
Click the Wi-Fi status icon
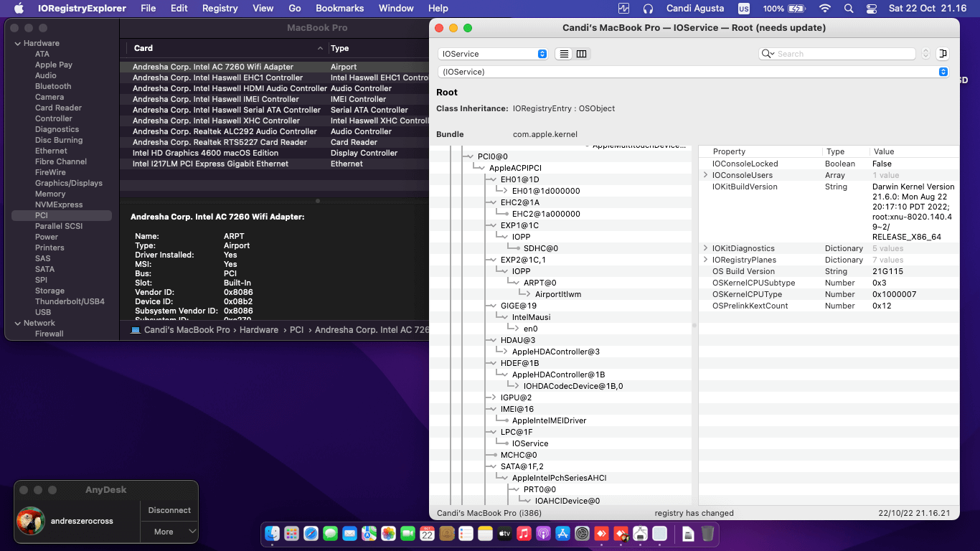(x=825, y=9)
